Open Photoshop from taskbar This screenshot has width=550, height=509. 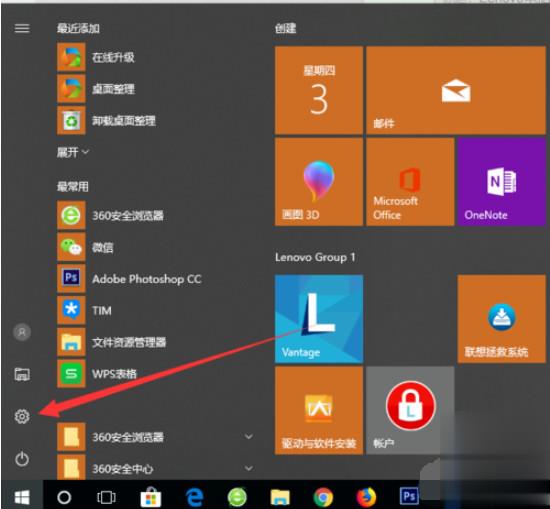click(409, 496)
